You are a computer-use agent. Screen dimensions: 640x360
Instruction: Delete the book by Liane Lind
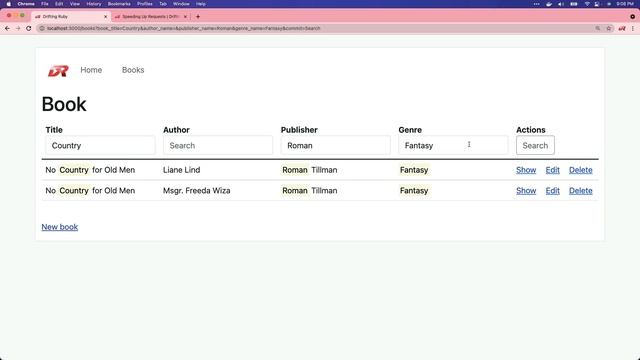pyautogui.click(x=580, y=170)
